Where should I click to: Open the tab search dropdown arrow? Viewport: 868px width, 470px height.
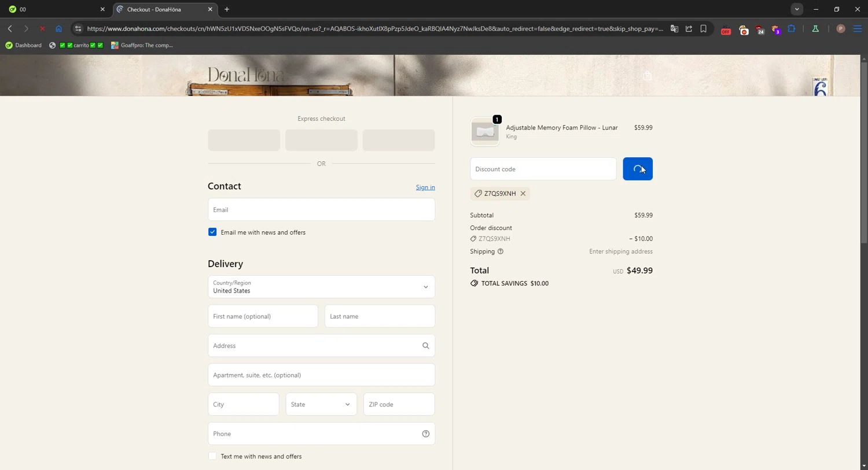pos(797,9)
